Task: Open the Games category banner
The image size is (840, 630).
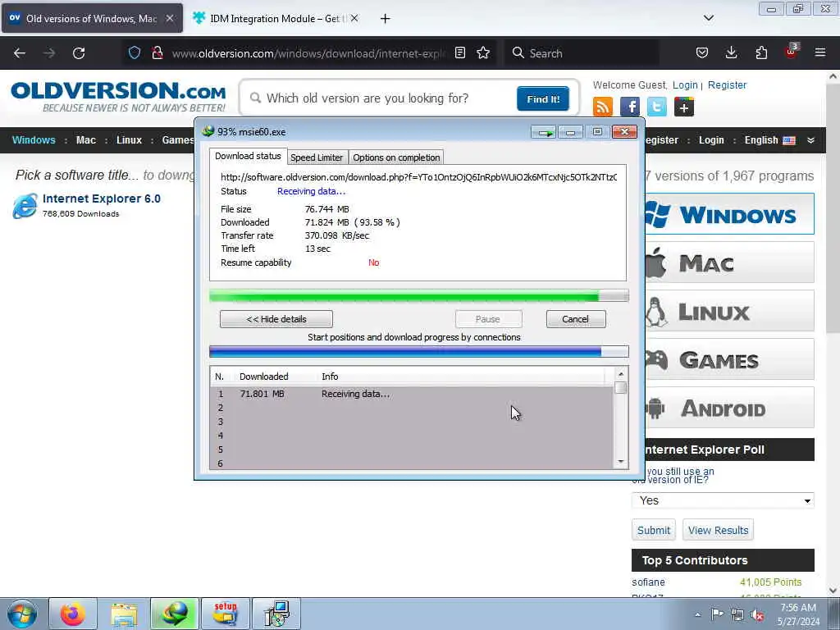Action: tap(729, 359)
